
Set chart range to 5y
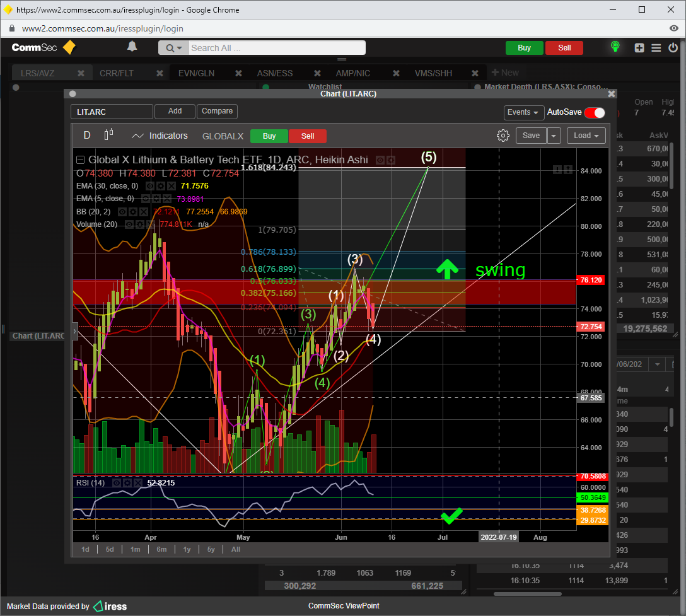[x=211, y=549]
